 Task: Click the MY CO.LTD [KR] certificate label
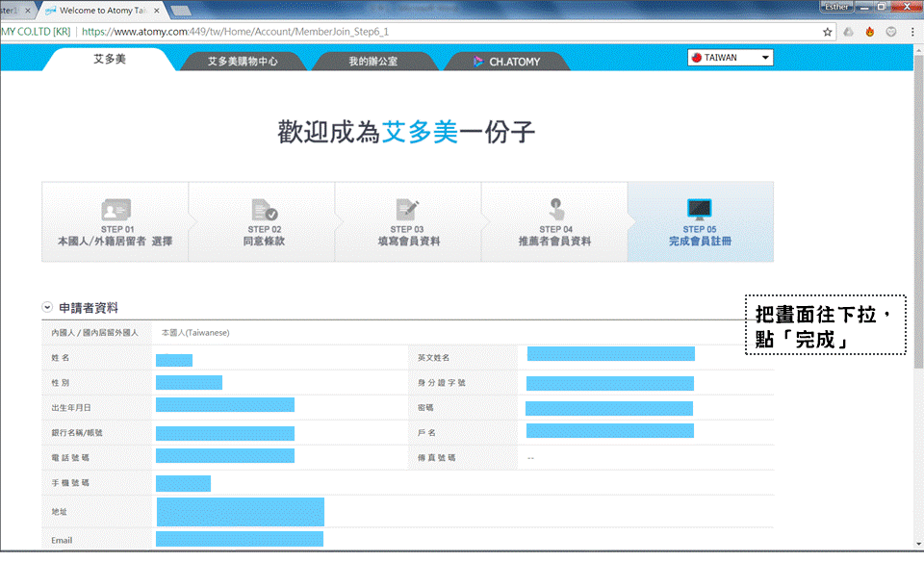[36, 32]
